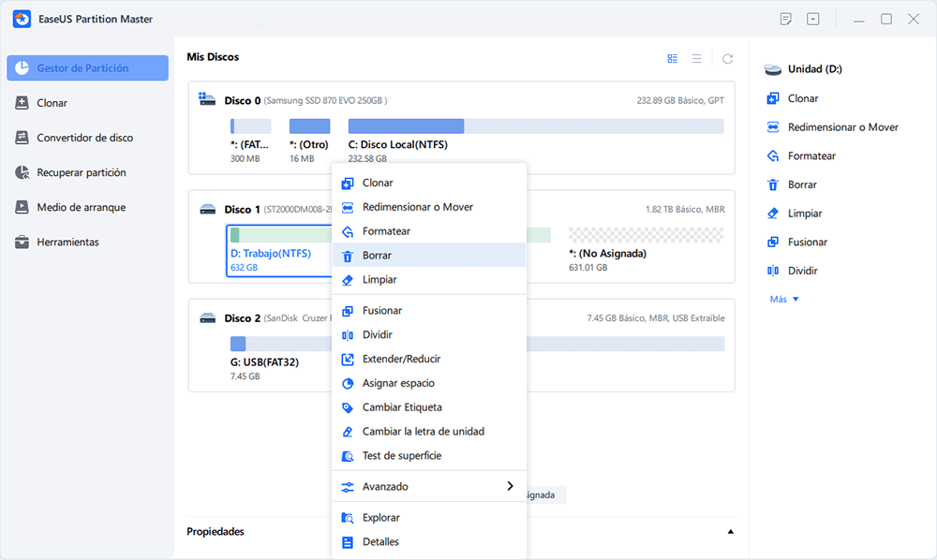The image size is (937, 560).
Task: Choose Formatear in context menu
Action: [x=429, y=231]
